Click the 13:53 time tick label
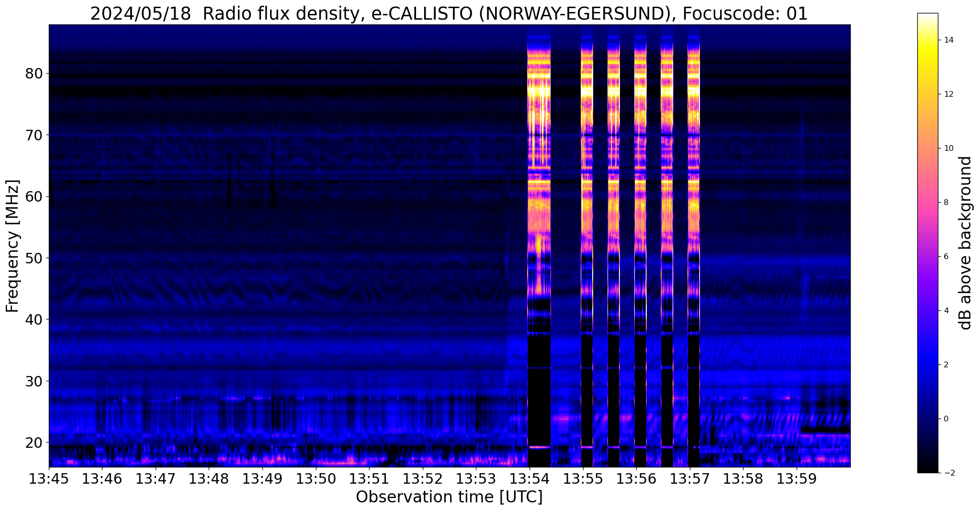The height and width of the screenshot is (511, 980). point(476,479)
